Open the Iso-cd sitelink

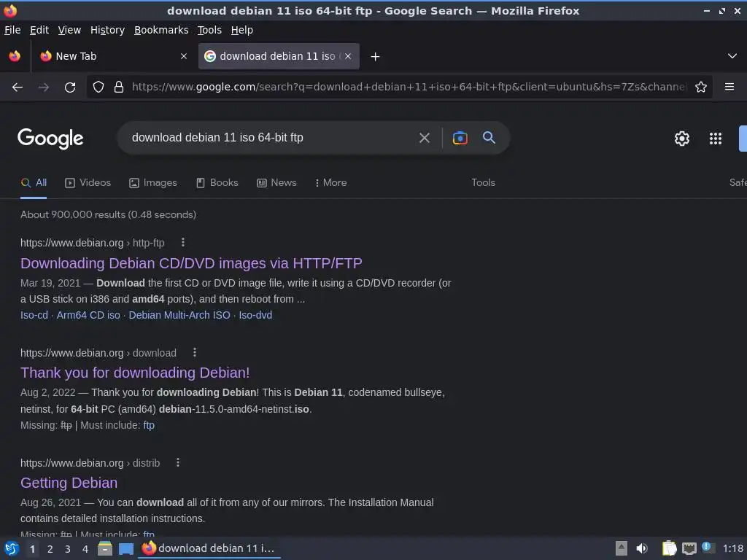tap(34, 315)
